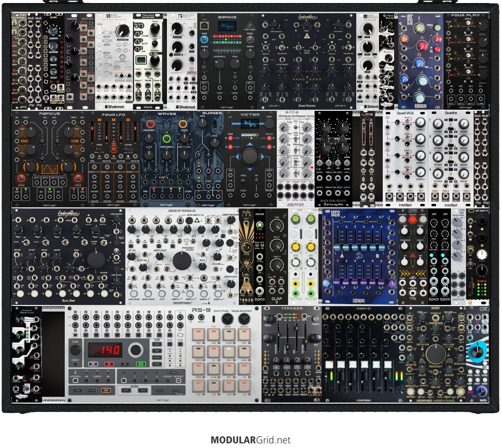Viewport: 502px width, 448px height.
Task: Start recording with the RS-9 red record button
Action: tap(109, 364)
